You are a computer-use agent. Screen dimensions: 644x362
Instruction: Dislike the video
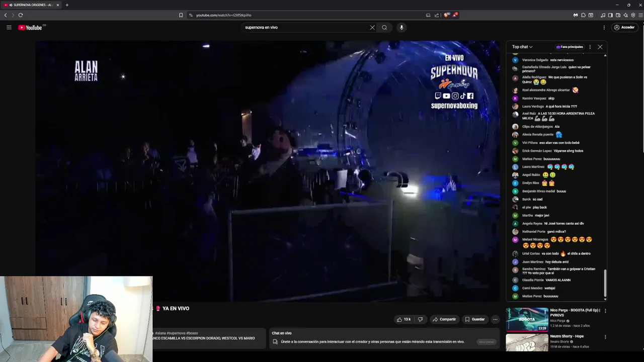421,319
